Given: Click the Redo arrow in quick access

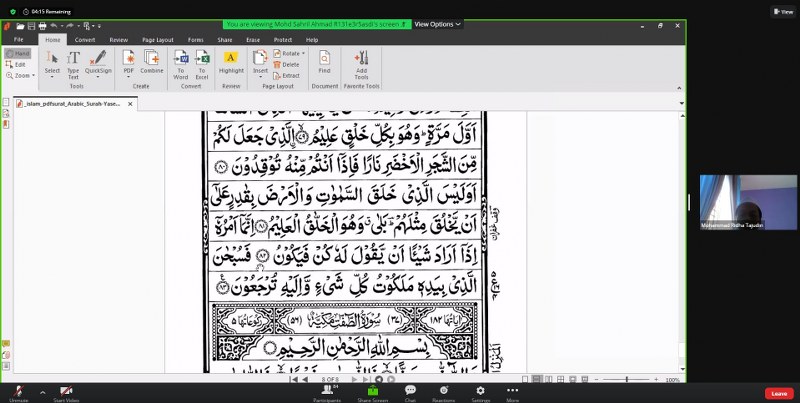Looking at the screenshot, I should coord(69,26).
